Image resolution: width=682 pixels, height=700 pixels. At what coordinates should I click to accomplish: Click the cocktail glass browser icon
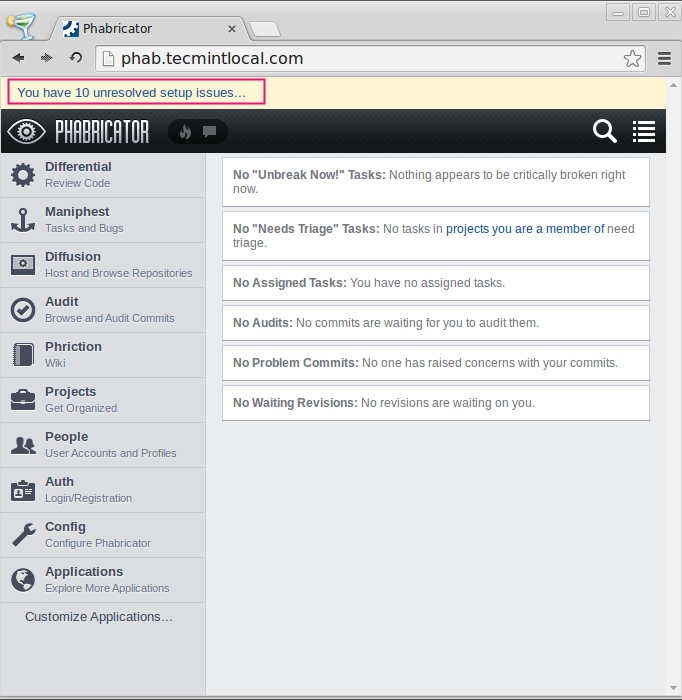(21, 26)
